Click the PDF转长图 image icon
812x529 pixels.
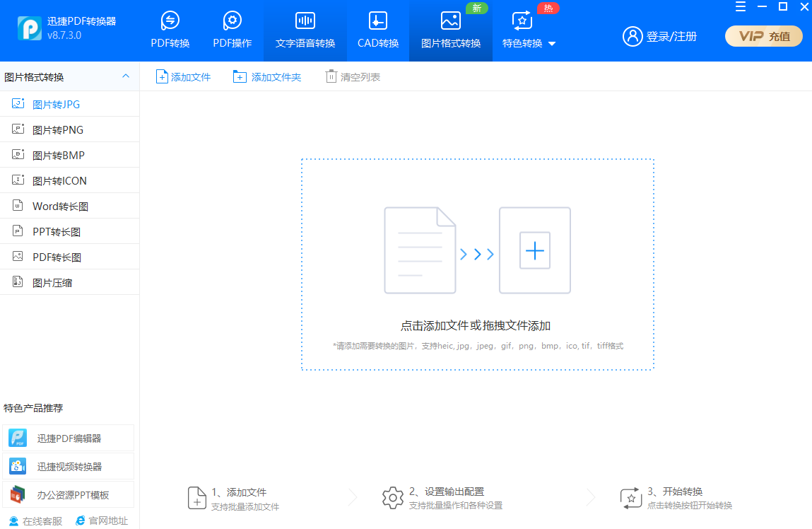pos(18,256)
